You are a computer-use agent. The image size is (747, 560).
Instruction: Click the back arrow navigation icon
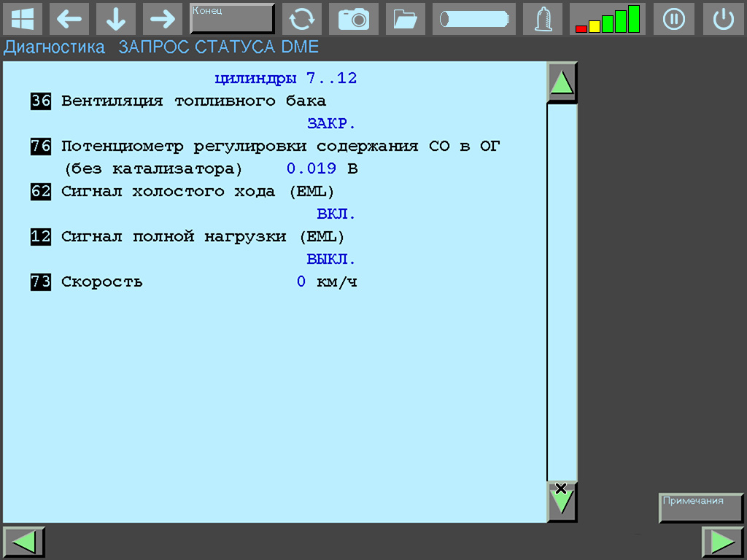[69, 19]
